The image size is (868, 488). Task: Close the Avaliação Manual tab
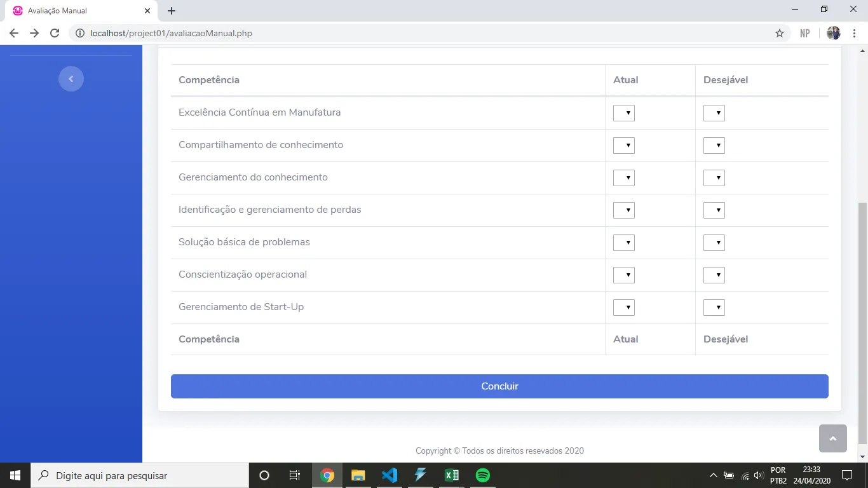point(147,11)
